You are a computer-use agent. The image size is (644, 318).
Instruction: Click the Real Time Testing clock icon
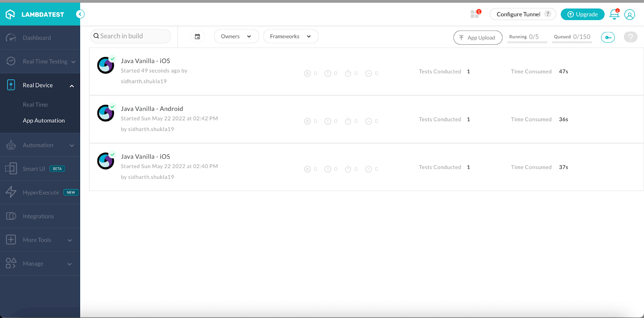coord(11,61)
